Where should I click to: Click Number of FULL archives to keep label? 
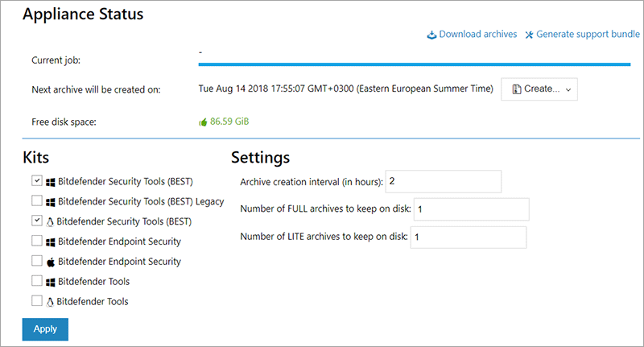(x=326, y=209)
